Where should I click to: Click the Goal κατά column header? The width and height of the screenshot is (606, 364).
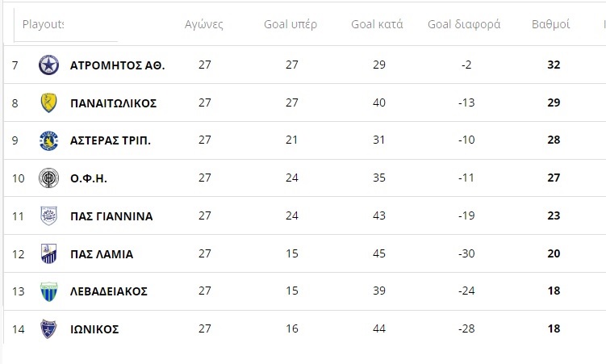(377, 25)
